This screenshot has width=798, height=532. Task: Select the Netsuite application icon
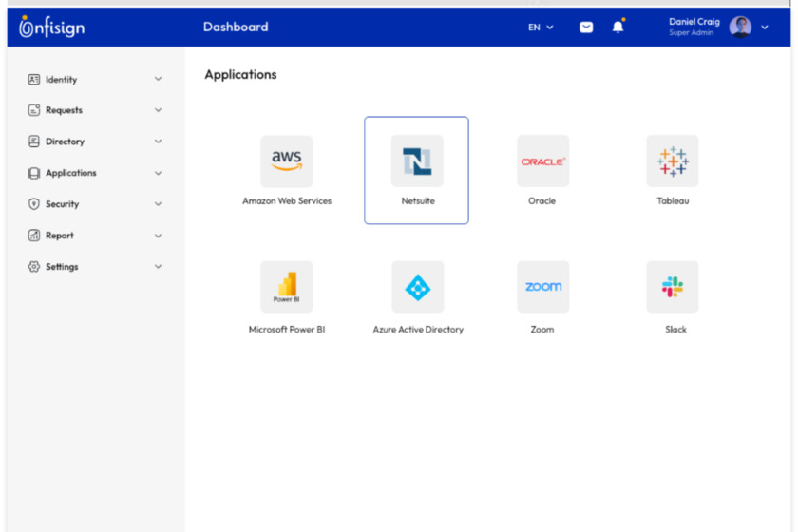(x=417, y=161)
